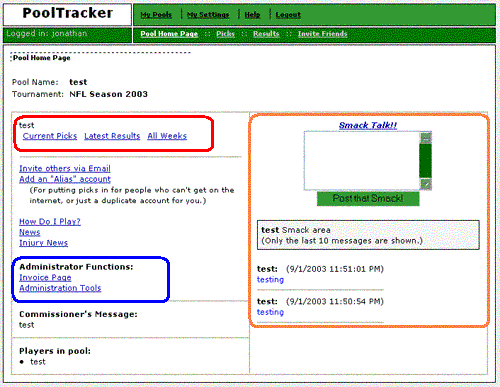Open the Current Picks link
This screenshot has width=500, height=387.
click(x=50, y=136)
